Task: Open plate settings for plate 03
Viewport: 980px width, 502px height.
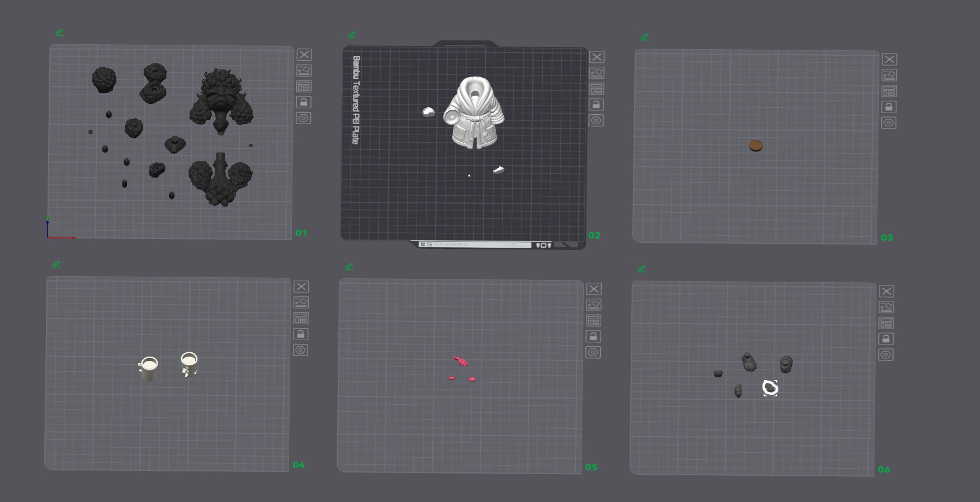Action: pos(889,122)
